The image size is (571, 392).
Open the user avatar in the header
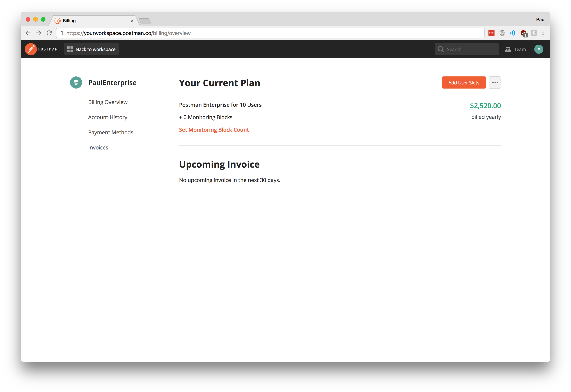point(539,49)
